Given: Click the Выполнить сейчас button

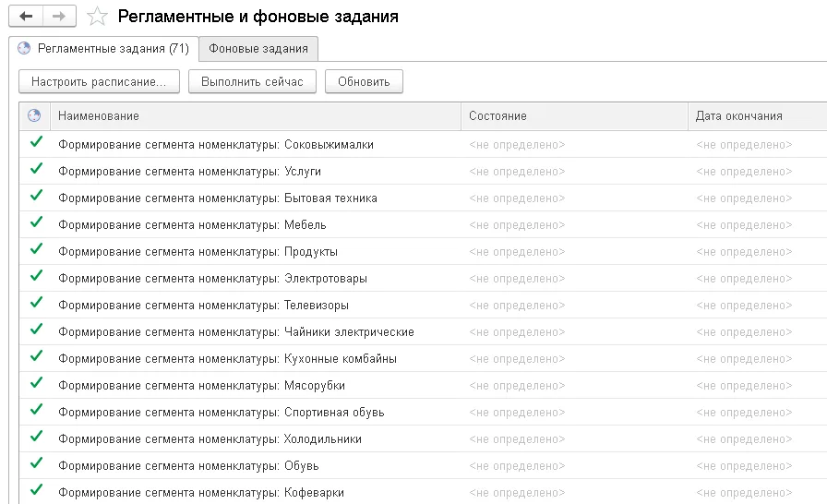Looking at the screenshot, I should pyautogui.click(x=252, y=82).
